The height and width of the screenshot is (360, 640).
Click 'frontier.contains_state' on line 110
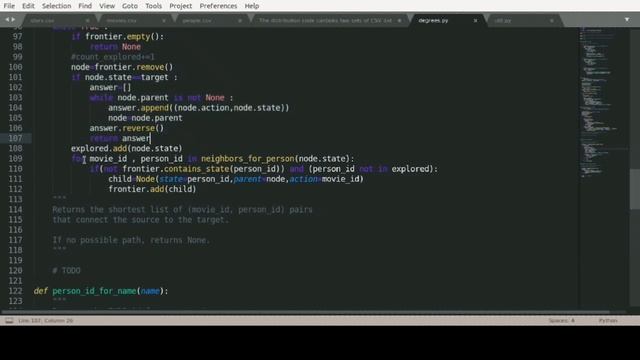tap(176, 169)
